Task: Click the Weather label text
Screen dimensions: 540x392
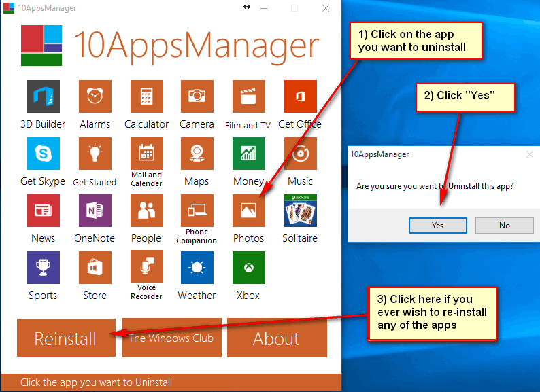Action: click(197, 296)
